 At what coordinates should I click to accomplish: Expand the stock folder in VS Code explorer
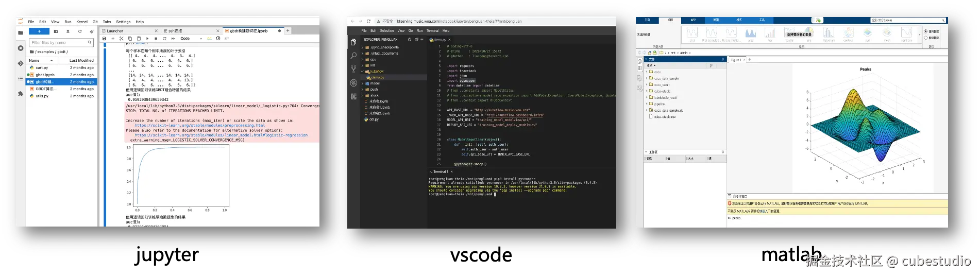coord(362,95)
